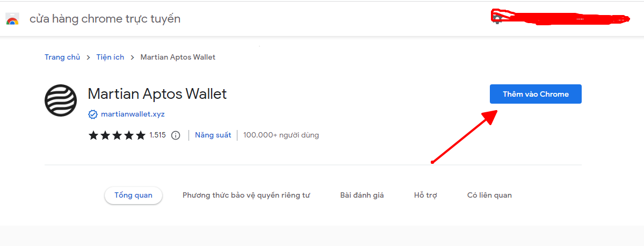Viewport: 644px width, 246px height.
Task: Click the verified badge beside martianwallet.xyz
Action: pos(93,114)
